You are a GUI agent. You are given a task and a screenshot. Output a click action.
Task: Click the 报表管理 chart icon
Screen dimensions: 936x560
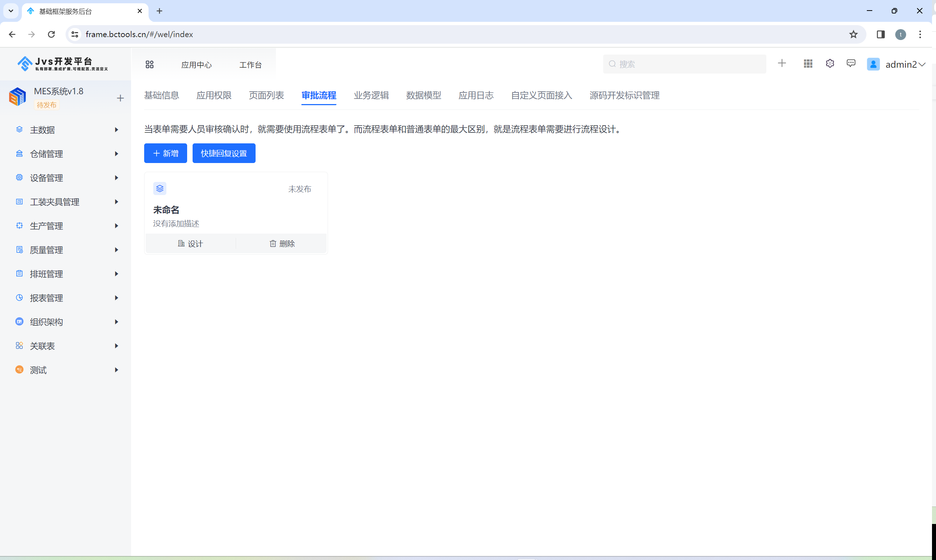19,298
